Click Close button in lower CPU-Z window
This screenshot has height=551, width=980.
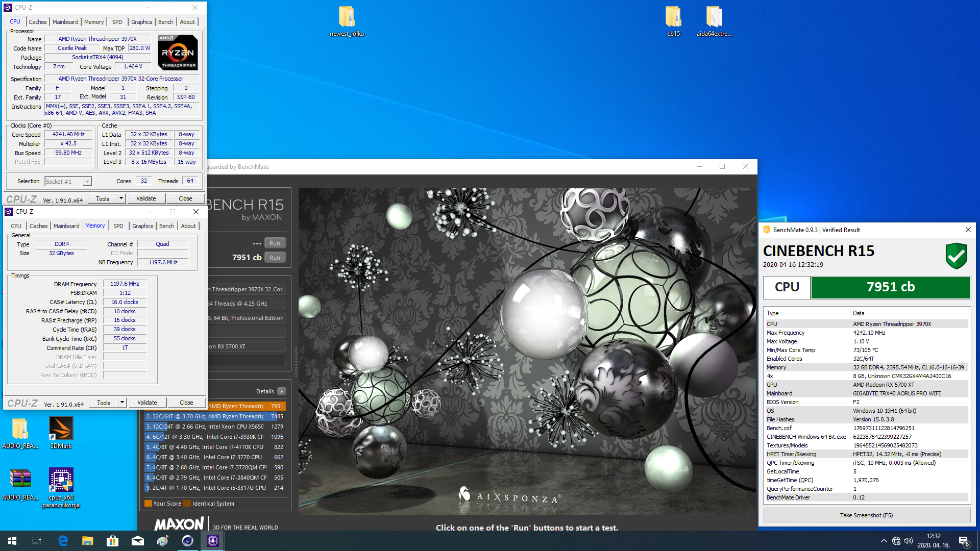click(186, 403)
